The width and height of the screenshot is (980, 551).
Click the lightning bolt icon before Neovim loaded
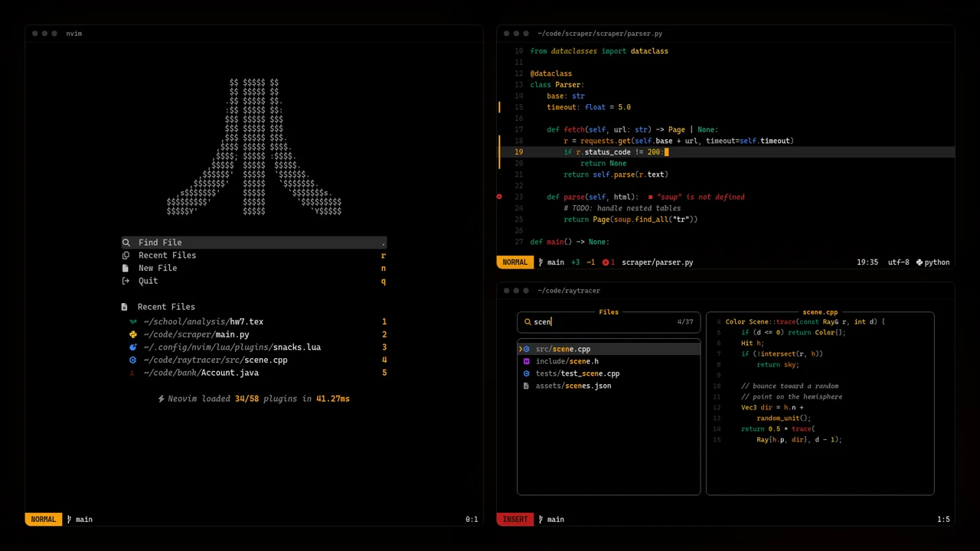pos(162,399)
